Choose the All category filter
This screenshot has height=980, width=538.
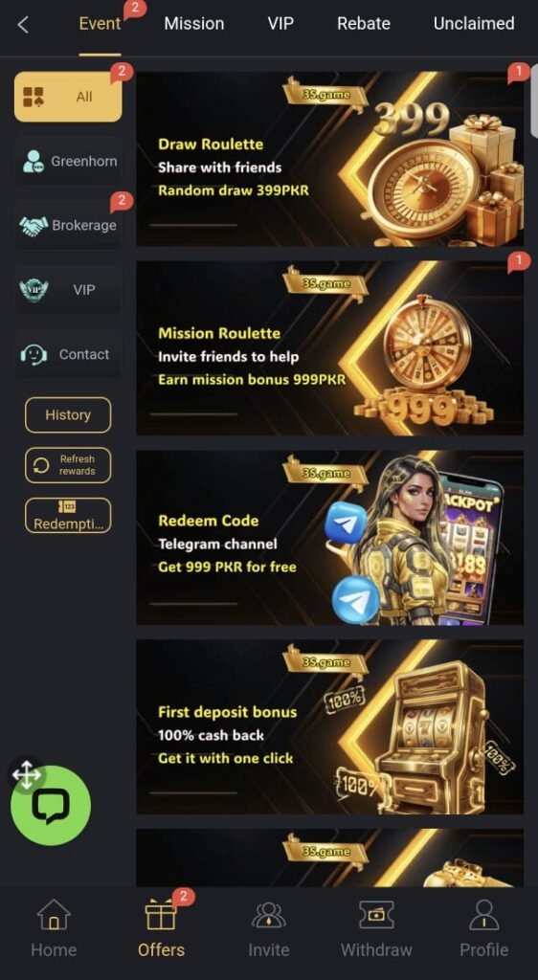coord(68,97)
